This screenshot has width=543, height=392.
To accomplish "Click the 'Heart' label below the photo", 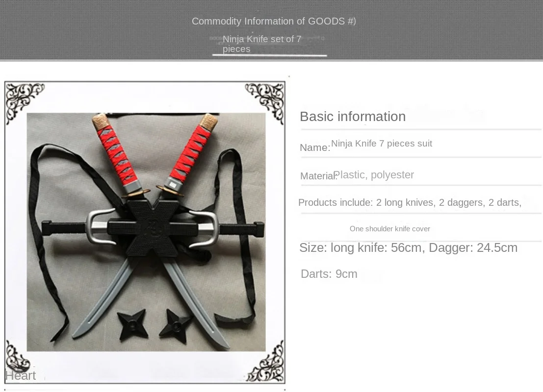I will click(x=21, y=375).
